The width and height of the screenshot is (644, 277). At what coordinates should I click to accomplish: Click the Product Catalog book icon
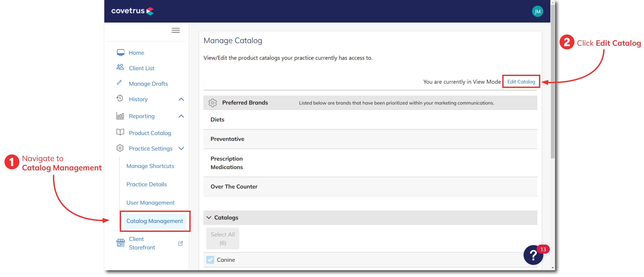(x=120, y=132)
